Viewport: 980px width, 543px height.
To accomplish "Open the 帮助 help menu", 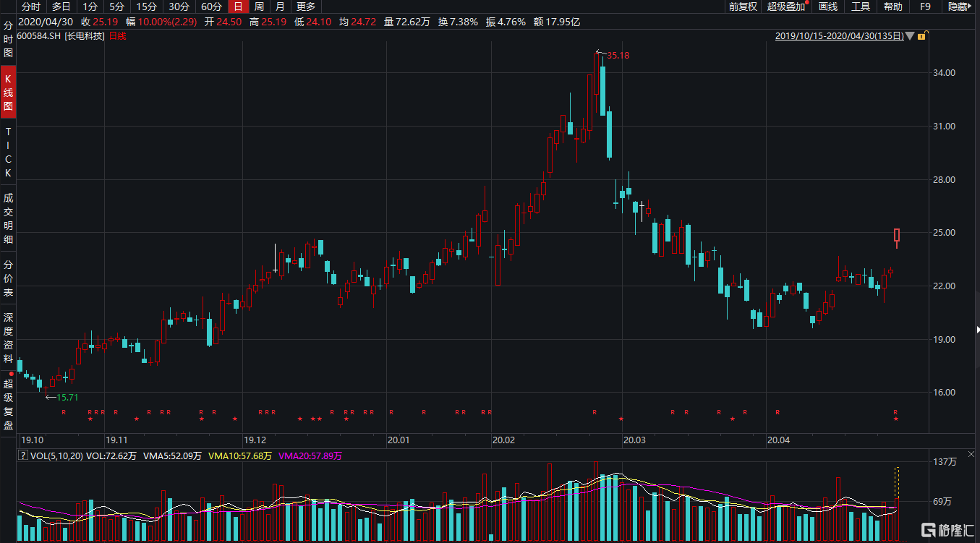I will point(893,7).
